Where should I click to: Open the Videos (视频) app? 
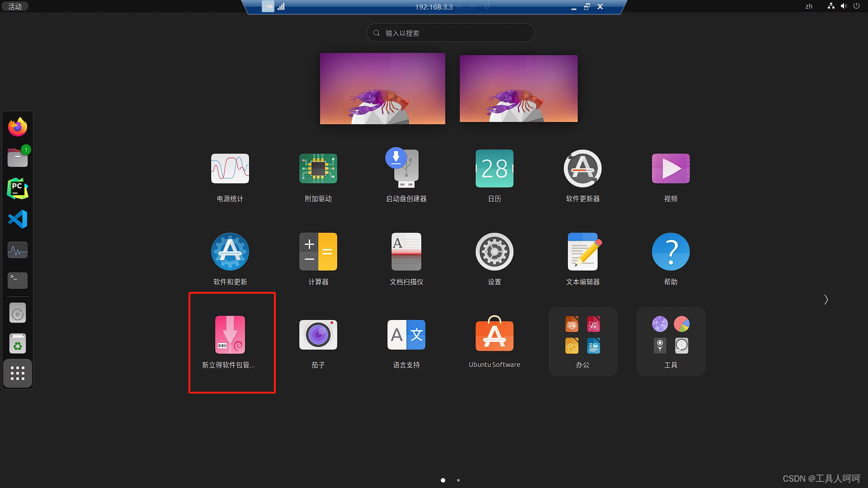pyautogui.click(x=670, y=169)
